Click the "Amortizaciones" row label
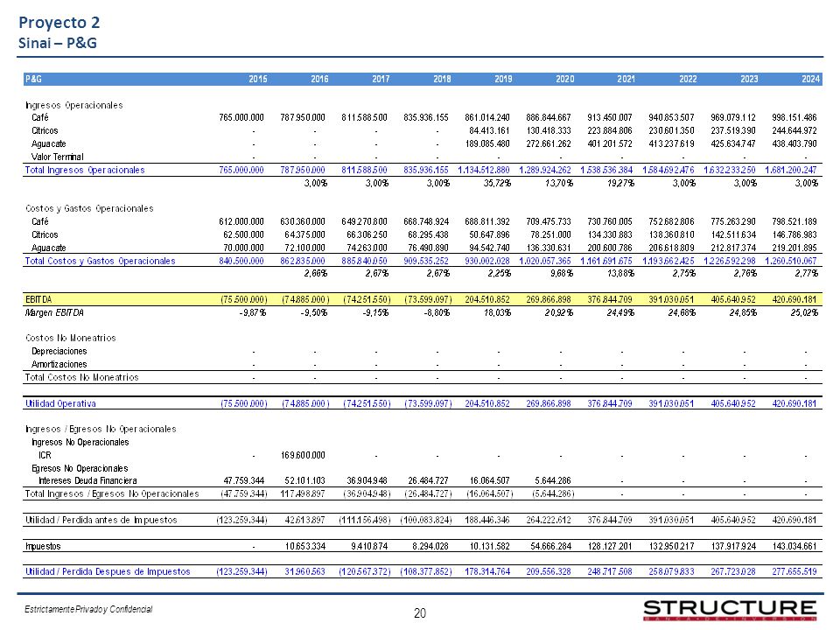Image resolution: width=840 pixels, height=630 pixels. pos(59,364)
